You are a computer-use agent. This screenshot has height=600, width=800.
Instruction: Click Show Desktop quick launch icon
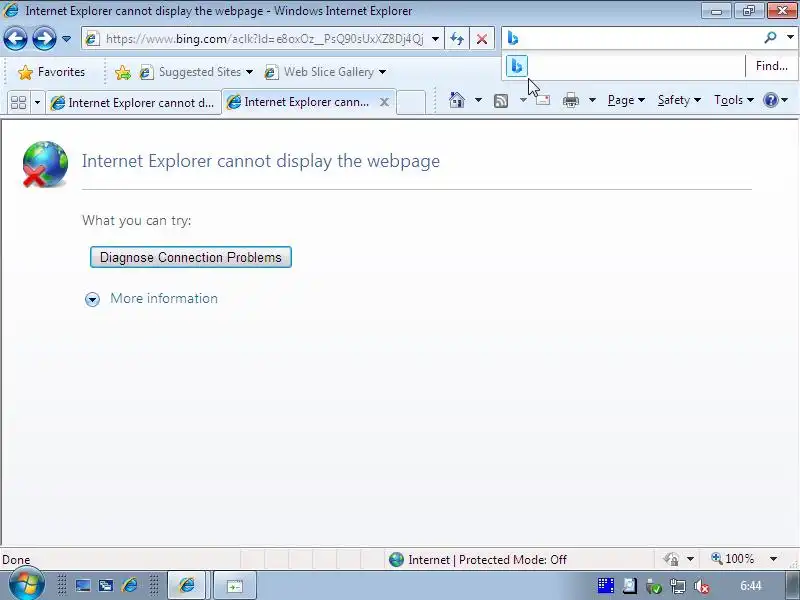(x=83, y=585)
